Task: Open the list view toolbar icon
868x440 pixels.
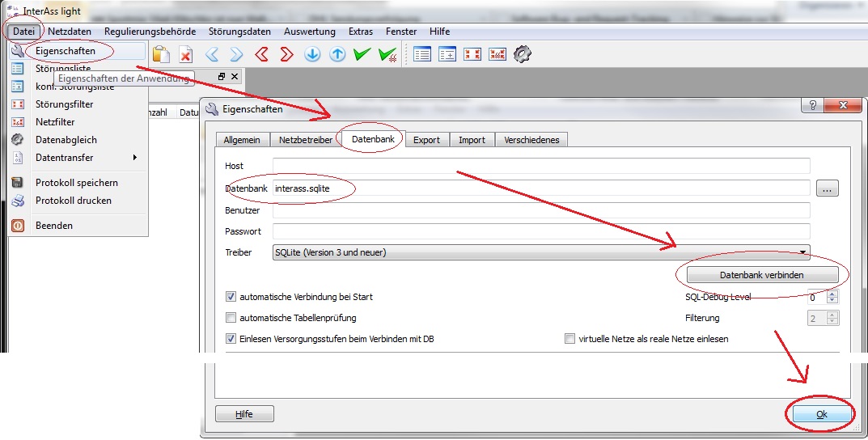Action: point(422,54)
